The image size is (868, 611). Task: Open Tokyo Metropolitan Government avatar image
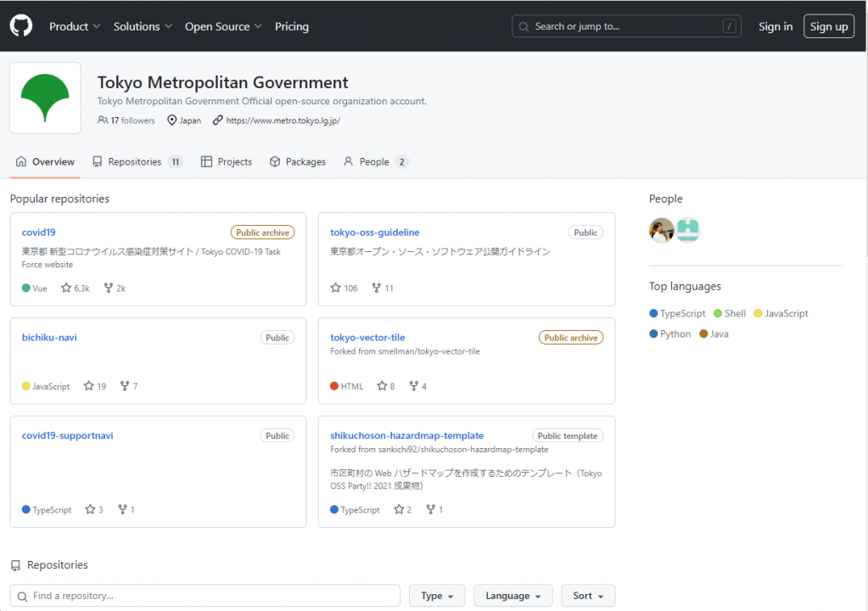(x=45, y=98)
